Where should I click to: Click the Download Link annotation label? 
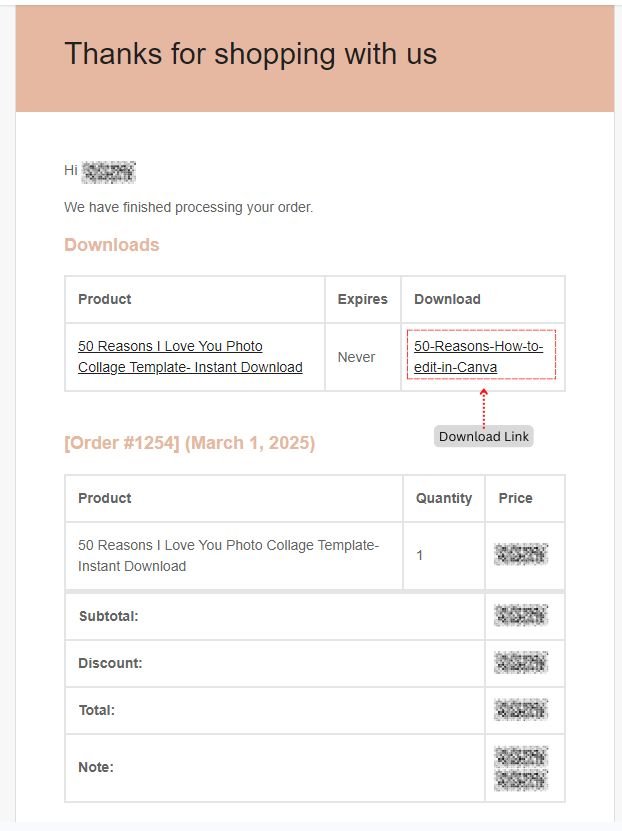click(x=483, y=436)
